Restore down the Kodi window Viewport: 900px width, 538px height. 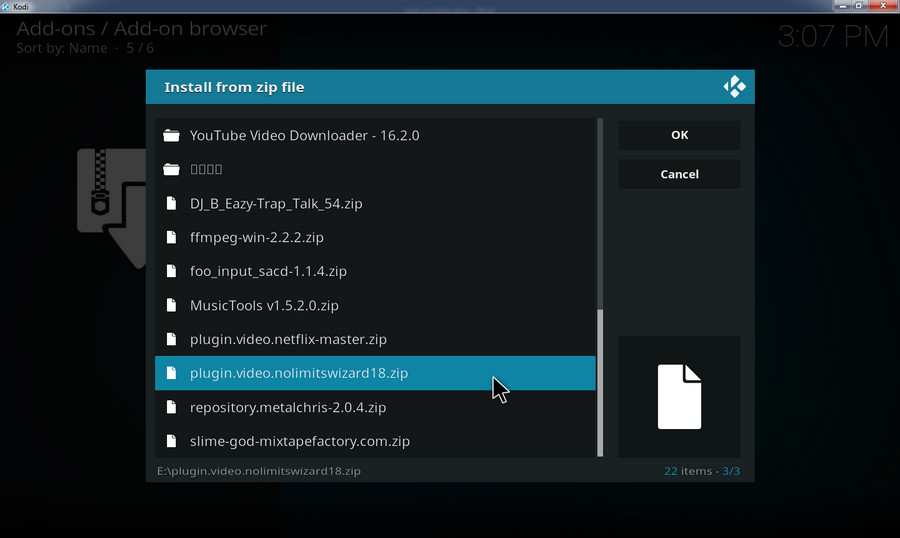(x=859, y=5)
